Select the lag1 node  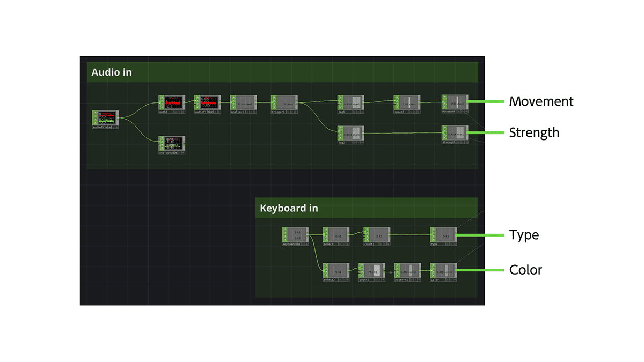[x=351, y=103]
